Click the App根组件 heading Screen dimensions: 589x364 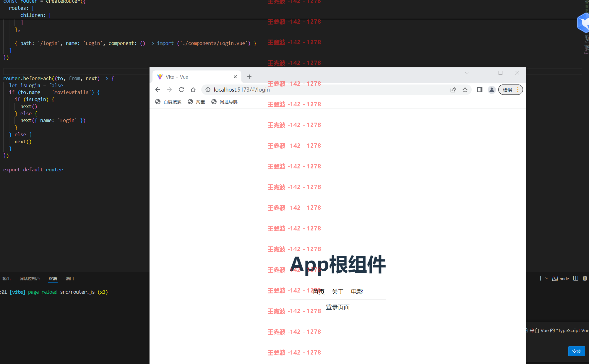click(x=338, y=264)
